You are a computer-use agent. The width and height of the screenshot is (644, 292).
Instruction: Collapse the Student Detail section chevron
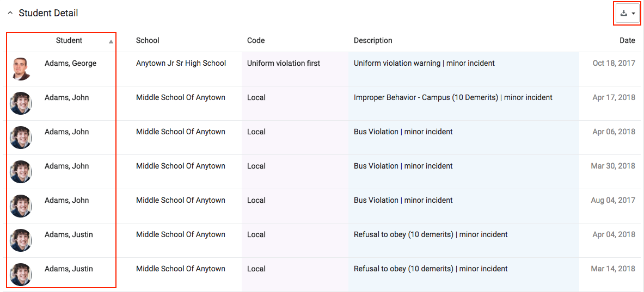[10, 13]
